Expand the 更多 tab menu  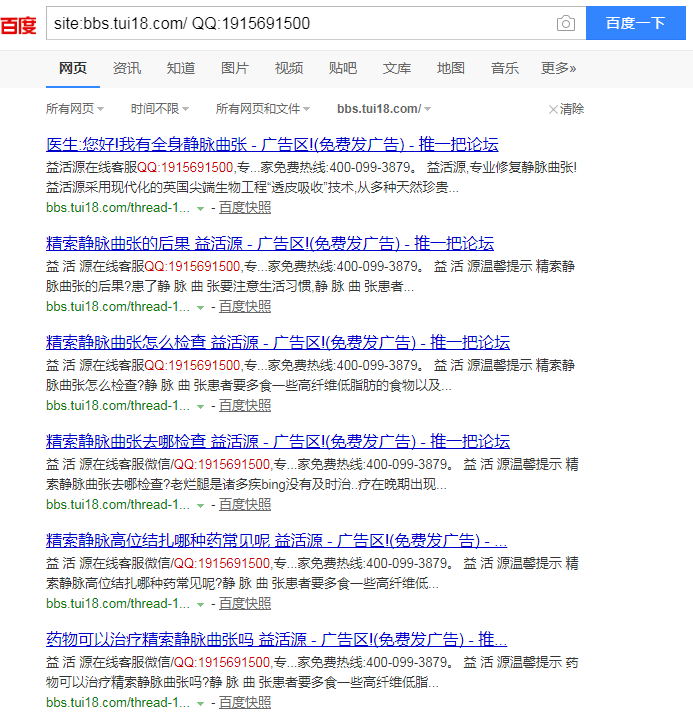pyautogui.click(x=558, y=68)
